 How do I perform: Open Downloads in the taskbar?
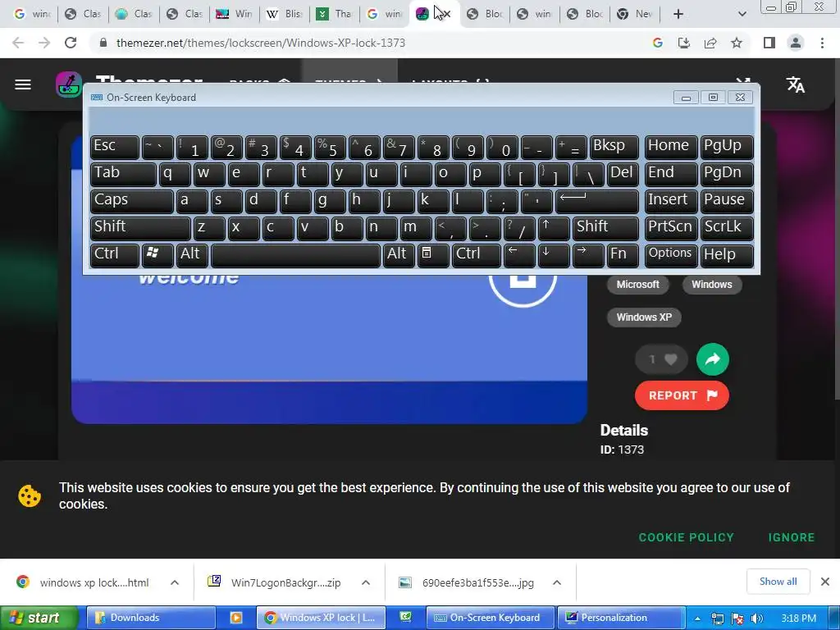(151, 618)
